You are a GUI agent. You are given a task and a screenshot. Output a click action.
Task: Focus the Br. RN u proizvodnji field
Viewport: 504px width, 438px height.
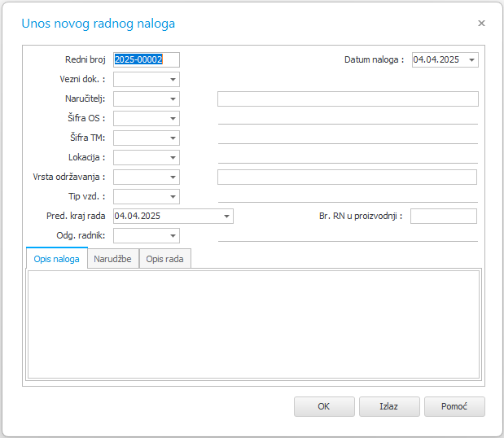444,217
